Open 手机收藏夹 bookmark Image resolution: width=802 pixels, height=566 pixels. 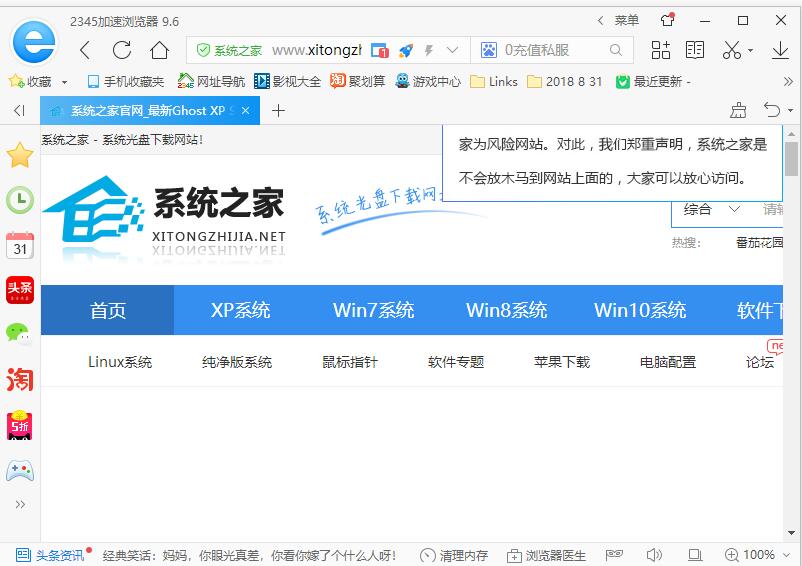(x=126, y=81)
